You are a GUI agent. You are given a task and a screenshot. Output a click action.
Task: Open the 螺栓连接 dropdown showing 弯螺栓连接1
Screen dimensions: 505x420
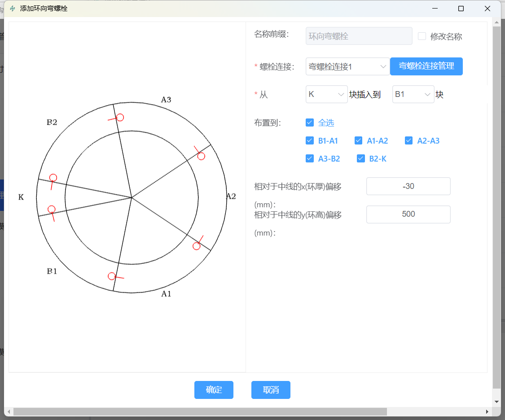(347, 66)
